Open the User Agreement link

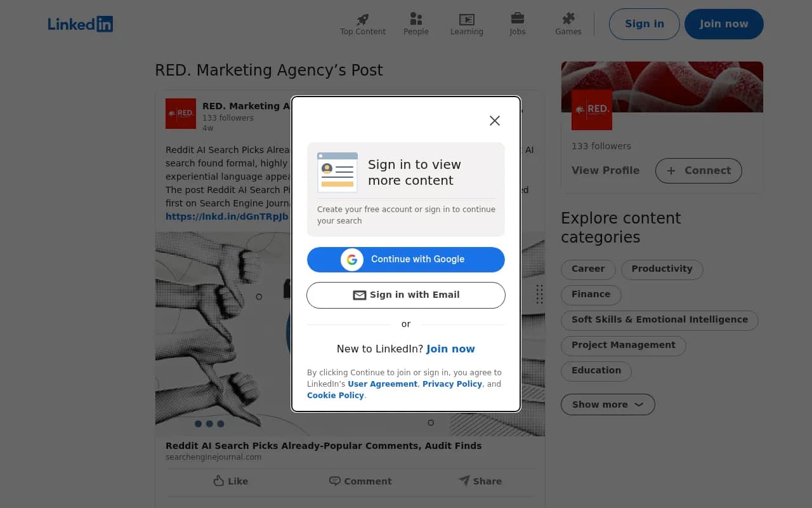coord(383,384)
